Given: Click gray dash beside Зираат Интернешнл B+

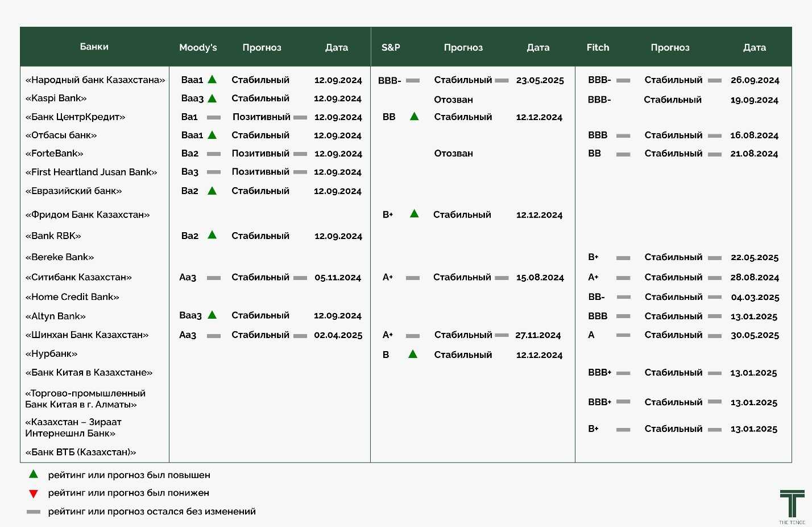Looking at the screenshot, I should point(623,430).
